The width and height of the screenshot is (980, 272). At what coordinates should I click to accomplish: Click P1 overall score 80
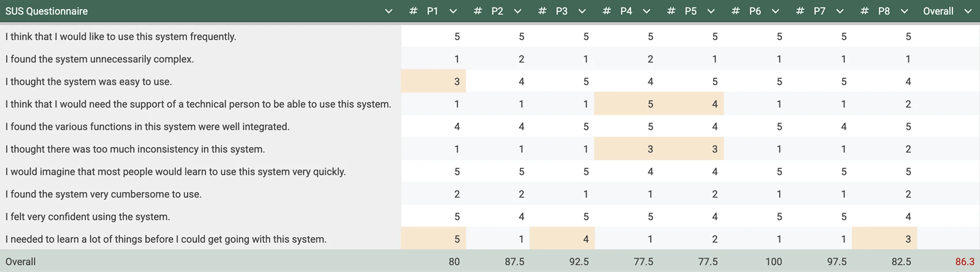pyautogui.click(x=454, y=261)
